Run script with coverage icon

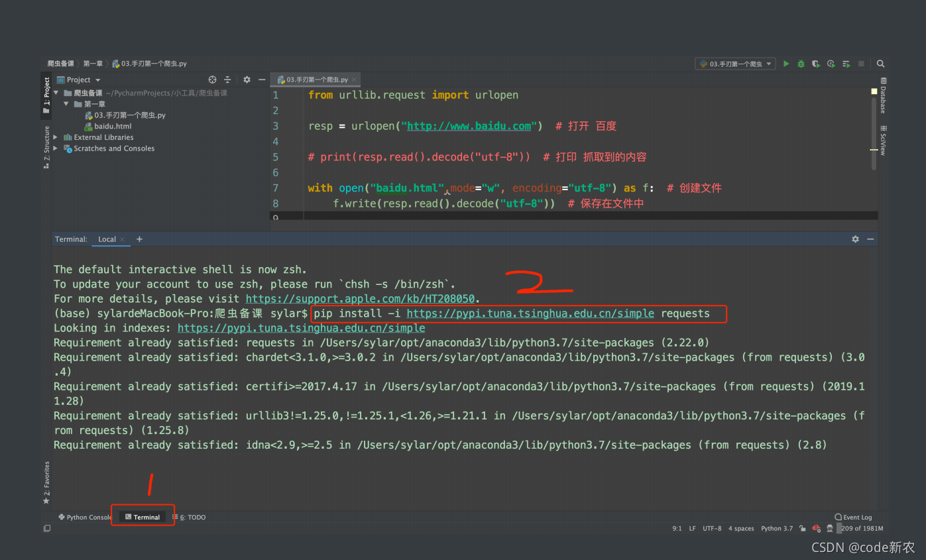coord(816,64)
